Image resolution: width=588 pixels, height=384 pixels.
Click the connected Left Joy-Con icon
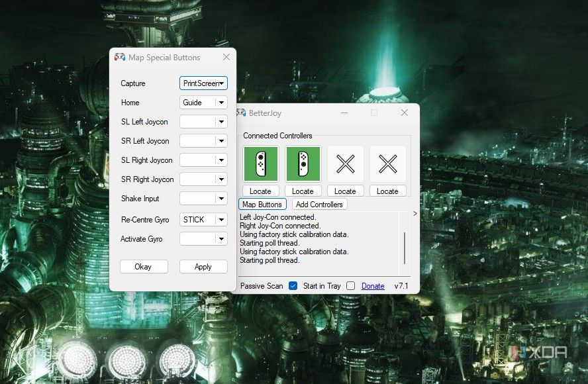coord(260,164)
